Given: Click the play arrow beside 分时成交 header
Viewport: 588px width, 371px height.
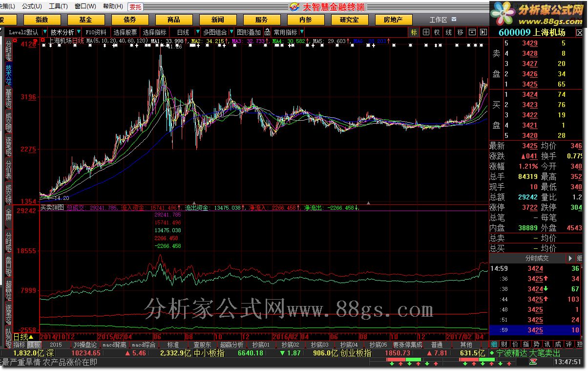Looking at the screenshot, I should (x=570, y=258).
